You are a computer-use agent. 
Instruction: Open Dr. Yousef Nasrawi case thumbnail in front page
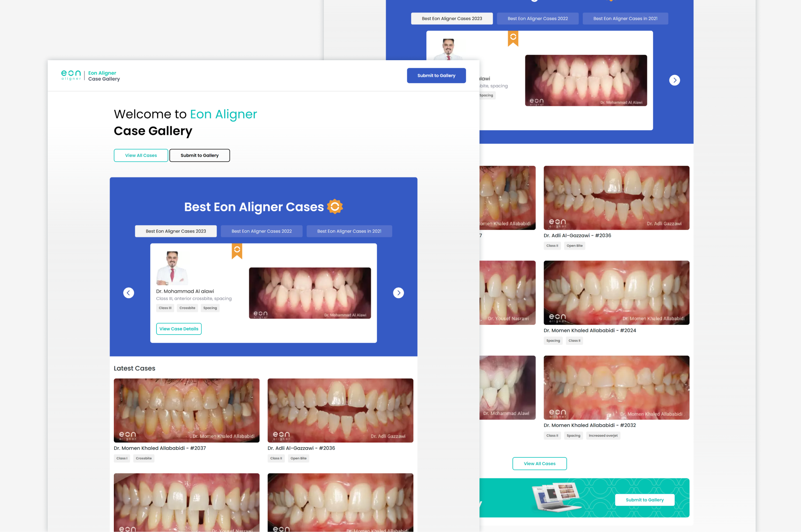[187, 502]
